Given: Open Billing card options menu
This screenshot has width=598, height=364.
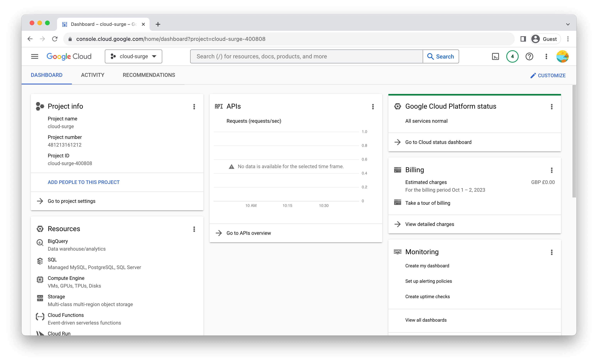Looking at the screenshot, I should tap(552, 170).
